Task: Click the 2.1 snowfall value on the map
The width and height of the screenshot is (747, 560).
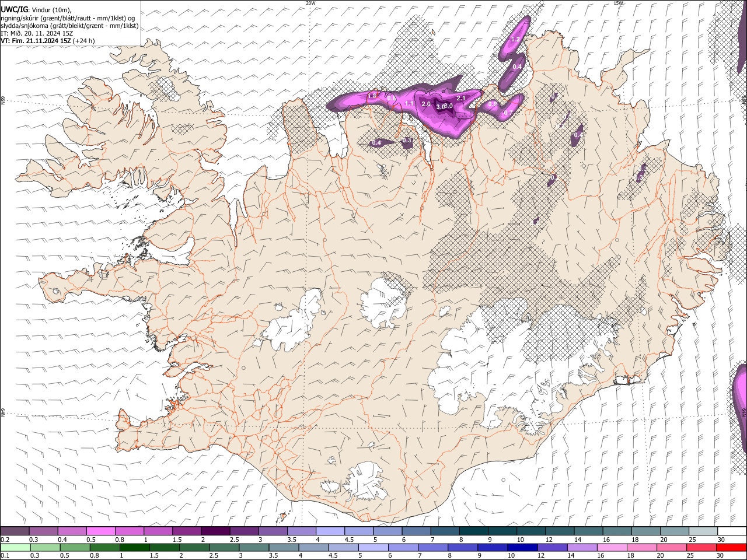Action: coord(460,98)
